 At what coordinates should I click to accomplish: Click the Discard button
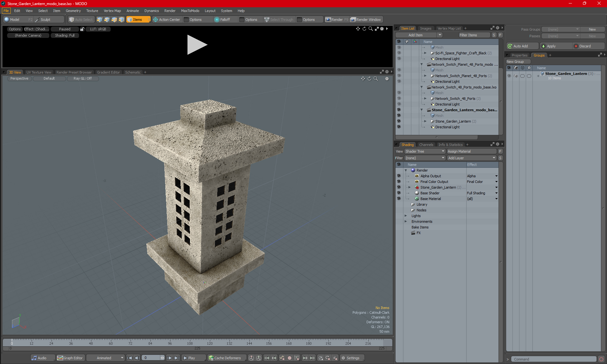589,46
